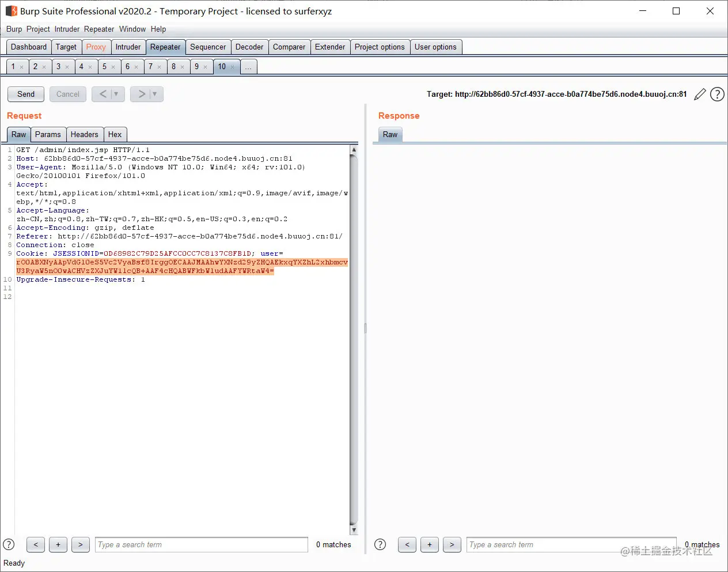728x572 pixels.
Task: Select the response Raw tab
Action: (x=390, y=134)
